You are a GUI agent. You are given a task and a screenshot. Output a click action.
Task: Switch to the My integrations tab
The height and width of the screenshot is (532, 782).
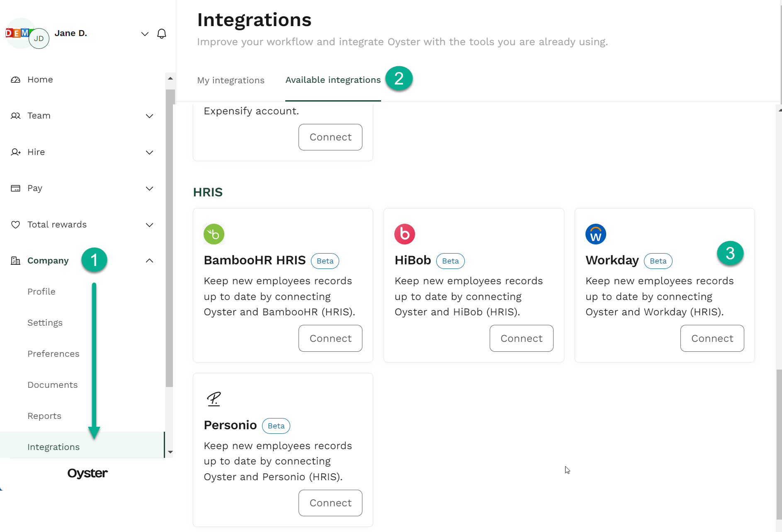(231, 80)
